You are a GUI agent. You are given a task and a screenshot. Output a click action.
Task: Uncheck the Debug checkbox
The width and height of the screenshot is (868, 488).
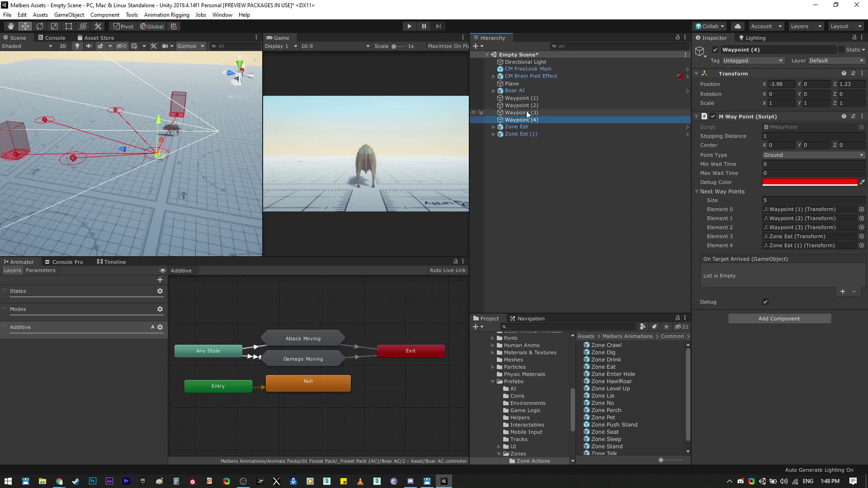click(765, 302)
